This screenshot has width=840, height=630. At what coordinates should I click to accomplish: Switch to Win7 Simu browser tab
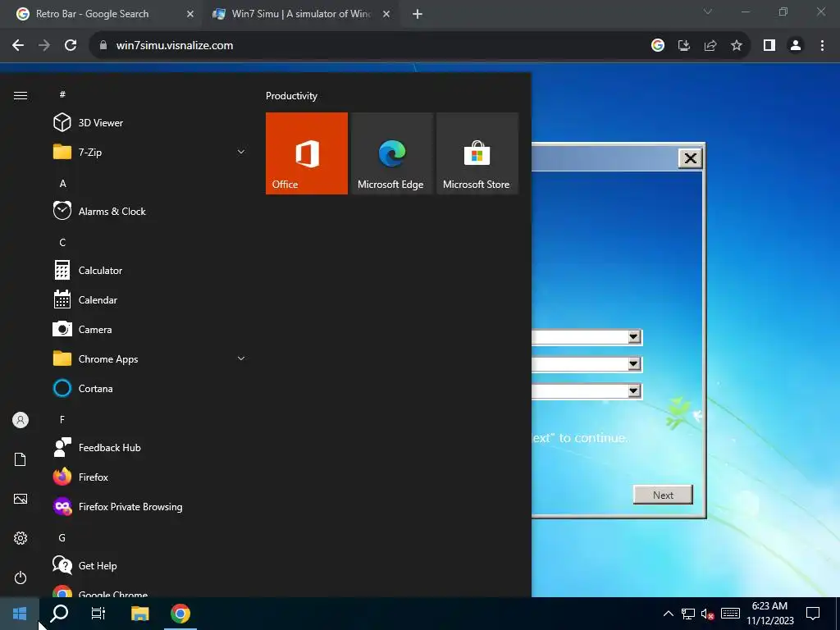(300, 14)
